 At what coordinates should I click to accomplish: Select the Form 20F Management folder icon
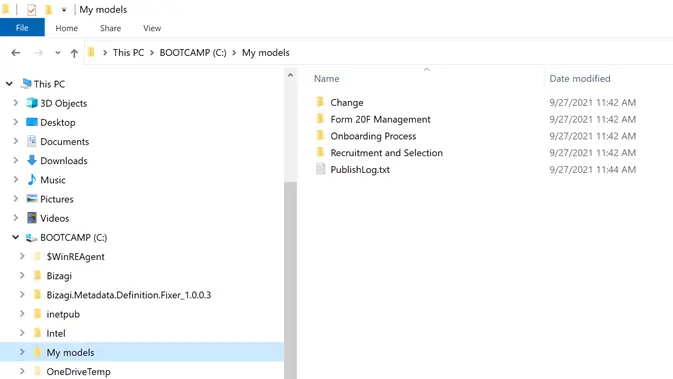320,119
